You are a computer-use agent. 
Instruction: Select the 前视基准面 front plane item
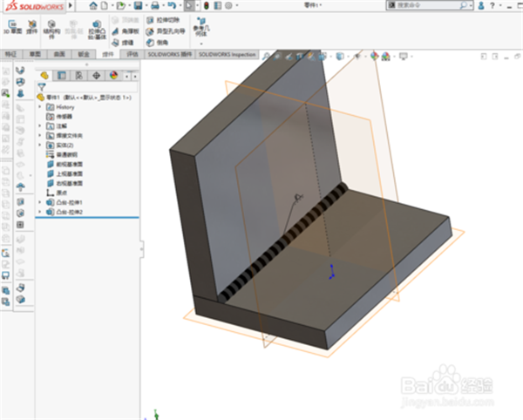(x=69, y=164)
